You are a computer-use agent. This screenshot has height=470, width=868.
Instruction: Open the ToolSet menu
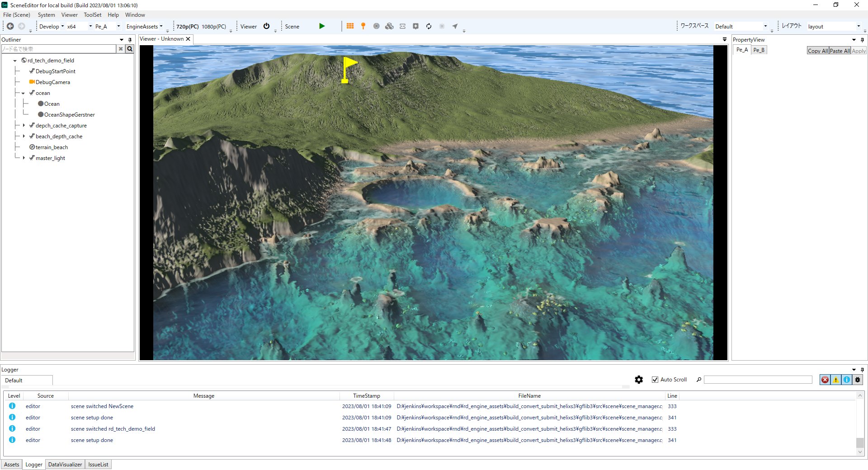pyautogui.click(x=92, y=15)
